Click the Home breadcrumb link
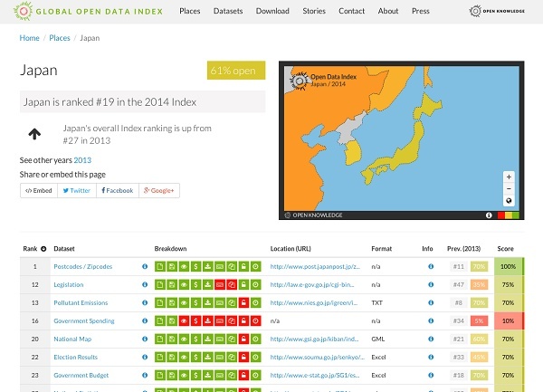The width and height of the screenshot is (543, 392). pyautogui.click(x=30, y=38)
